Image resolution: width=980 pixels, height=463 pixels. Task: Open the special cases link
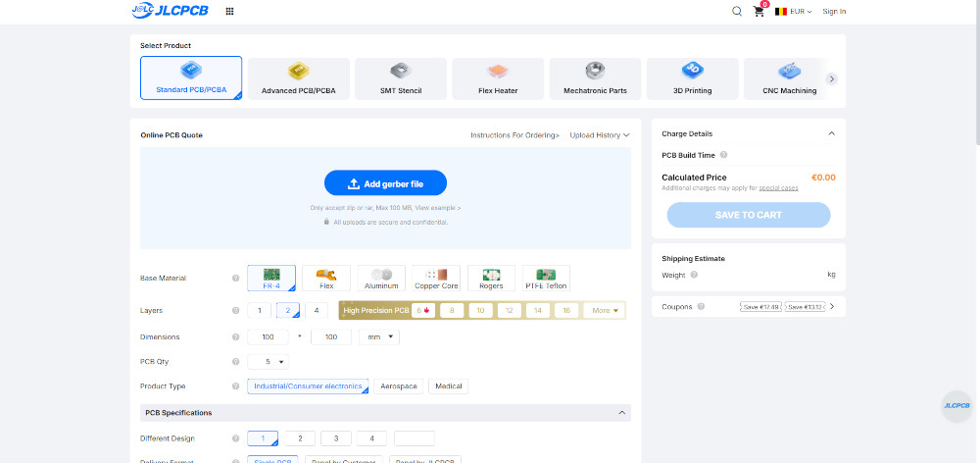coord(778,187)
